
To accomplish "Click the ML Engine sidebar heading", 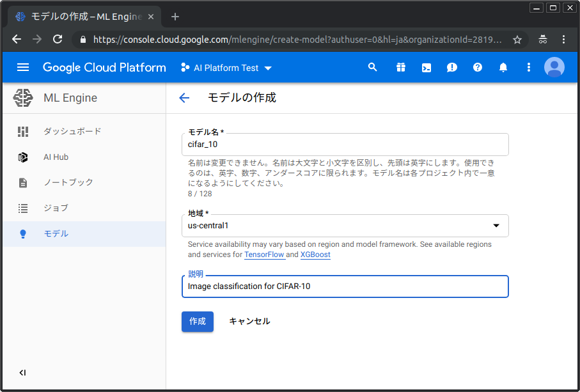I will tap(70, 98).
